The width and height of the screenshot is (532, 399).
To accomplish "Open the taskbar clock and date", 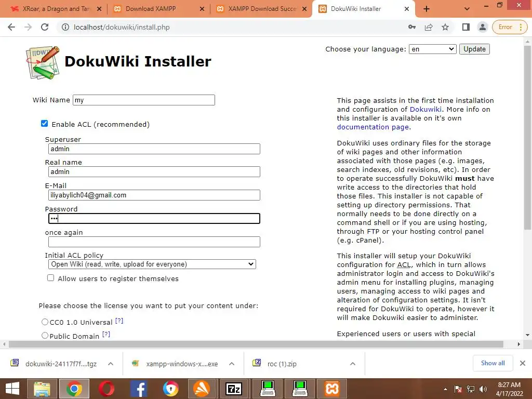I will [509, 389].
